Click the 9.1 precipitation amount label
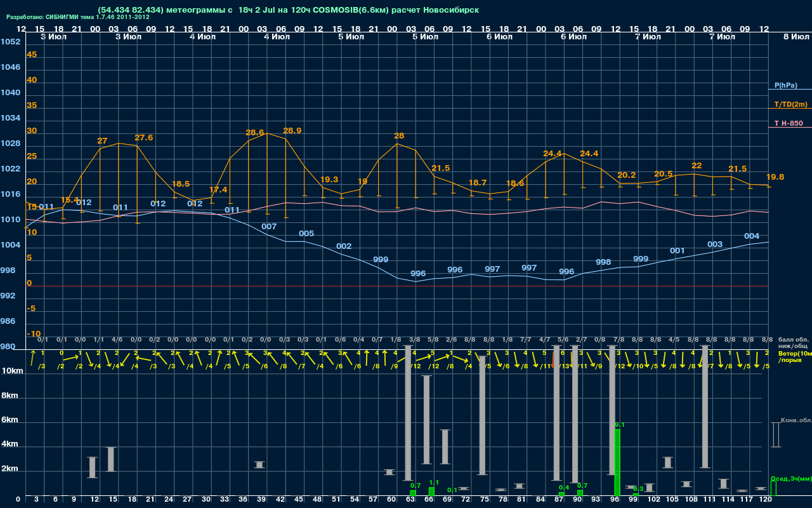Image resolution: width=812 pixels, height=508 pixels. [x=620, y=424]
